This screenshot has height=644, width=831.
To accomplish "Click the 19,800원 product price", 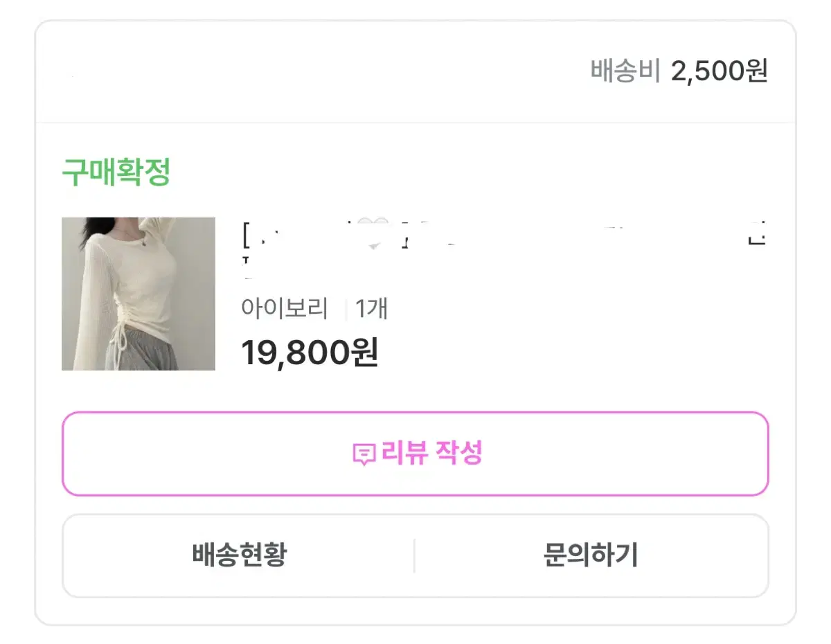I will (310, 352).
